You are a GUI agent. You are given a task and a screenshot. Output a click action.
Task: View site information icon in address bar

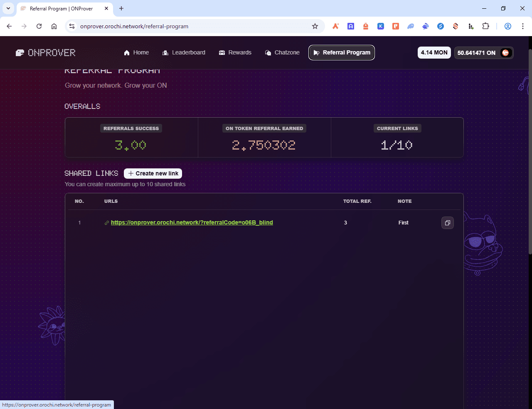[72, 26]
